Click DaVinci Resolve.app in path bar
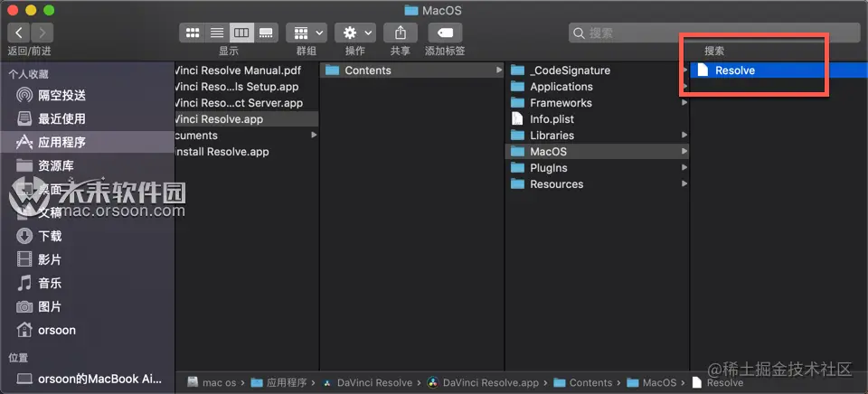868x394 pixels. click(x=483, y=383)
